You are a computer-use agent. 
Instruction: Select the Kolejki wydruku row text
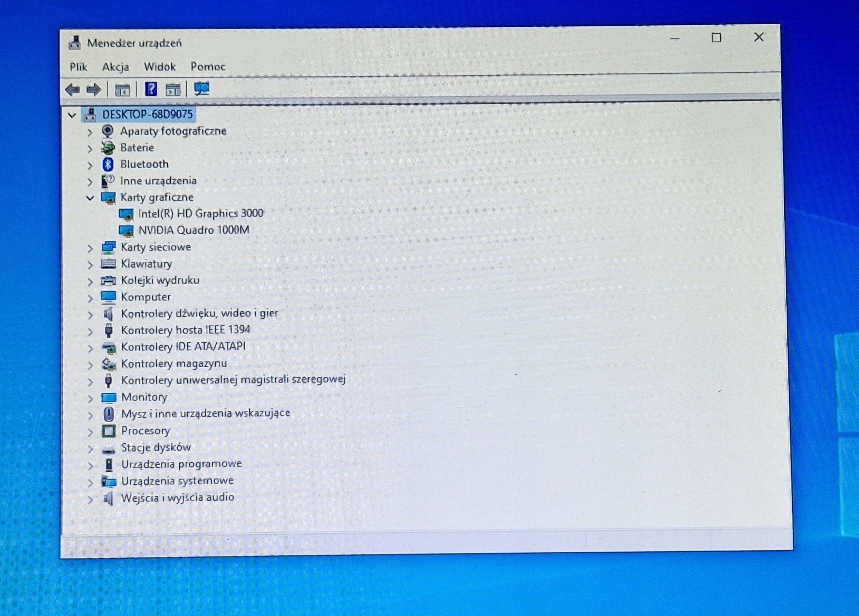[160, 280]
